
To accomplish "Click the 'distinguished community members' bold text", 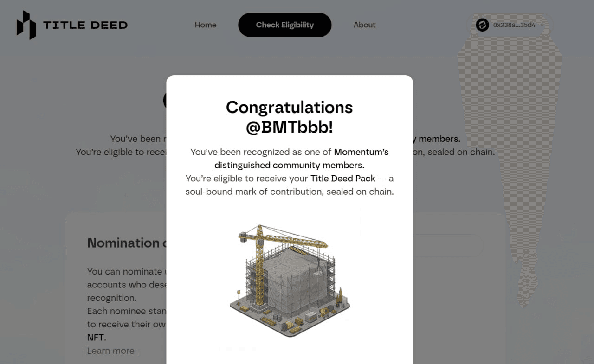I will (x=289, y=166).
